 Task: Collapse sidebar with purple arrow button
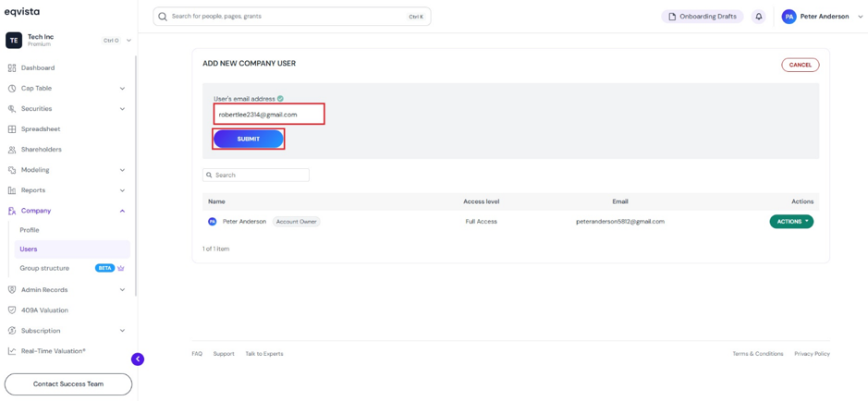pos(138,359)
